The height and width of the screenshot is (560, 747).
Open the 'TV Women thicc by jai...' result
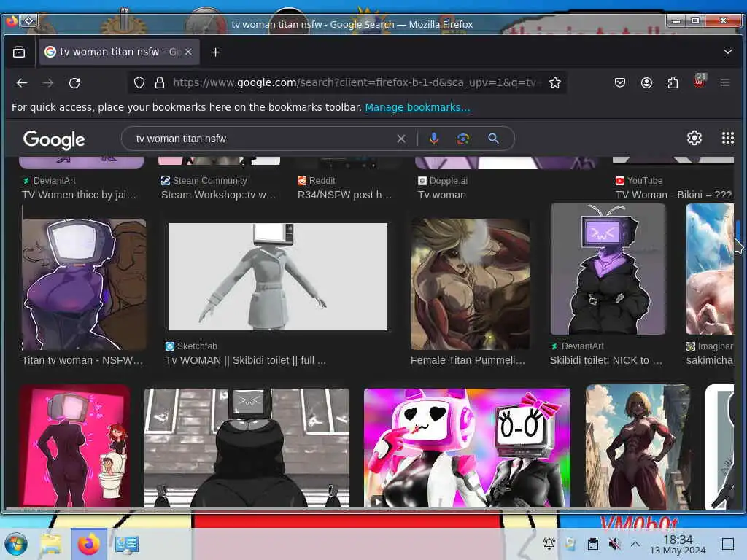coord(79,195)
